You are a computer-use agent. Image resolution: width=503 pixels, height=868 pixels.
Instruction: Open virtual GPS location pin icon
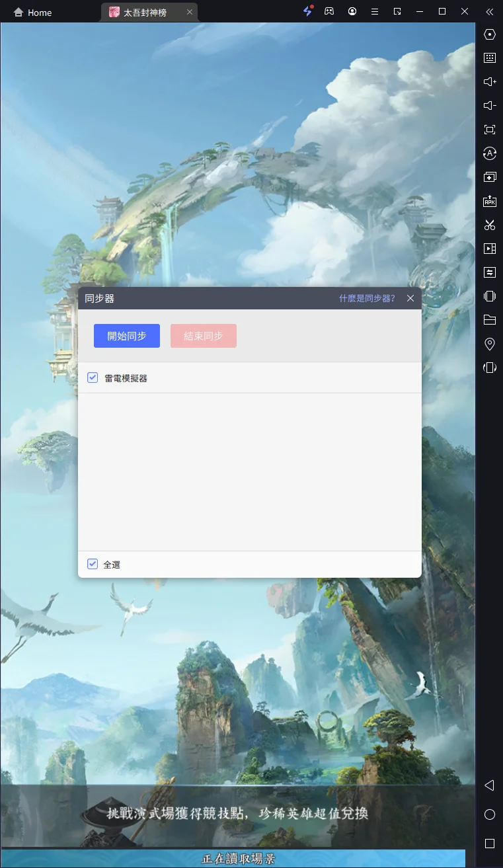489,344
